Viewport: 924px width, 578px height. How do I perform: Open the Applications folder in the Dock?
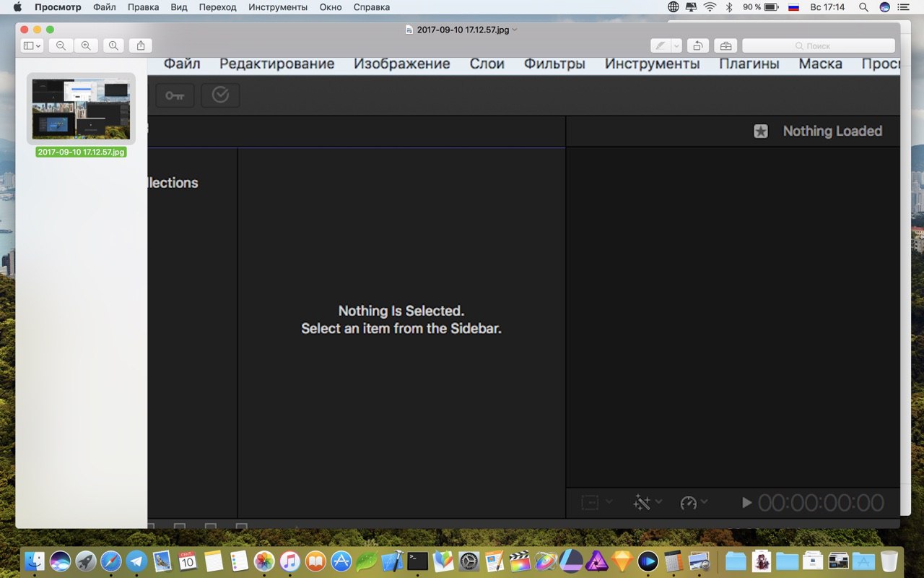(x=863, y=561)
